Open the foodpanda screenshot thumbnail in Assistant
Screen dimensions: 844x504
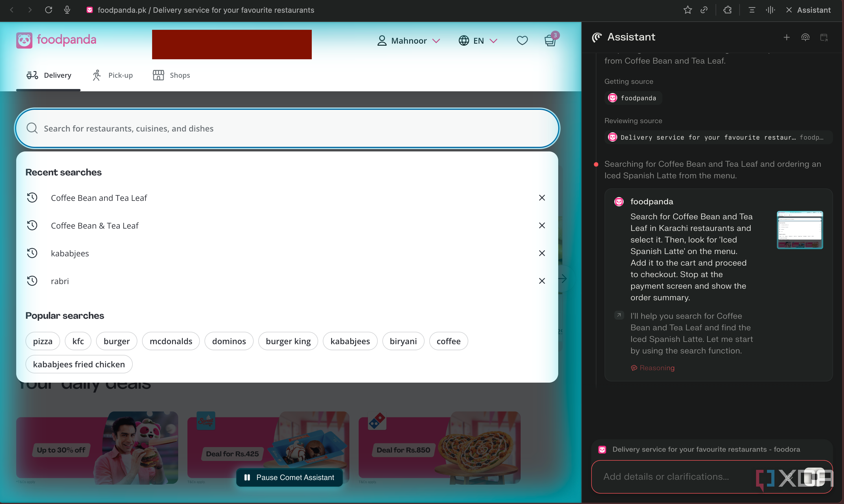[799, 230]
